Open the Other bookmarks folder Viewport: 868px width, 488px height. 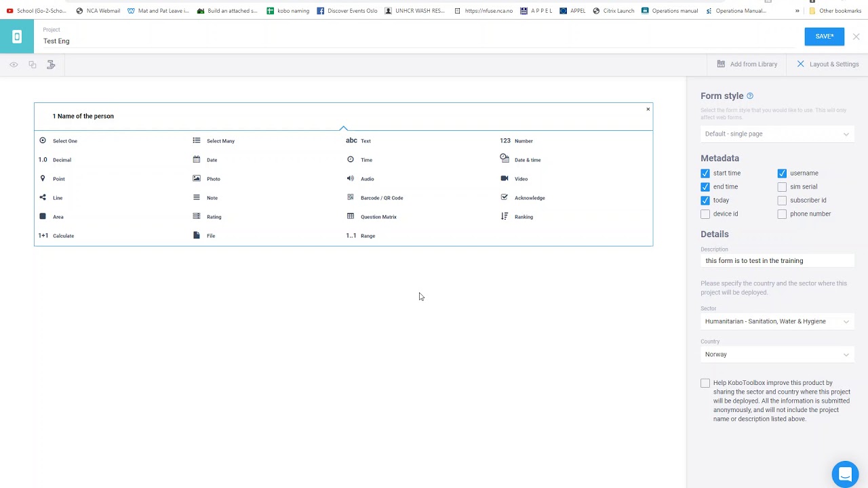(x=835, y=11)
